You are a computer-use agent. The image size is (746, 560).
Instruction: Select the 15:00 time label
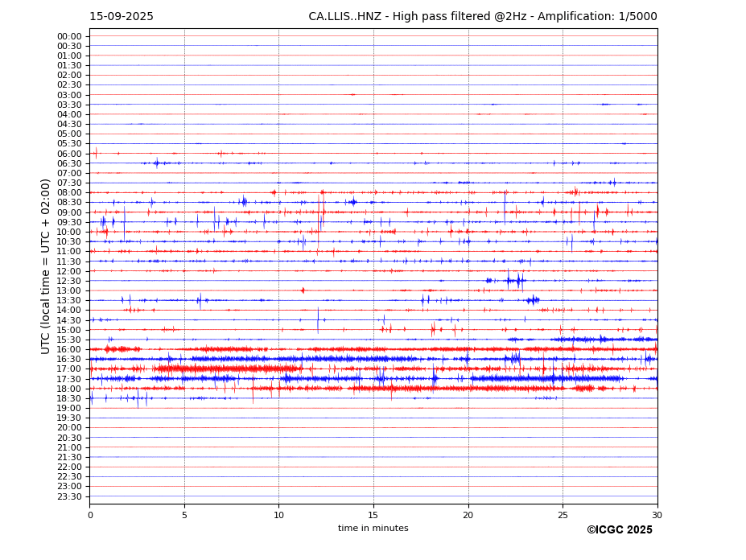tap(69, 330)
